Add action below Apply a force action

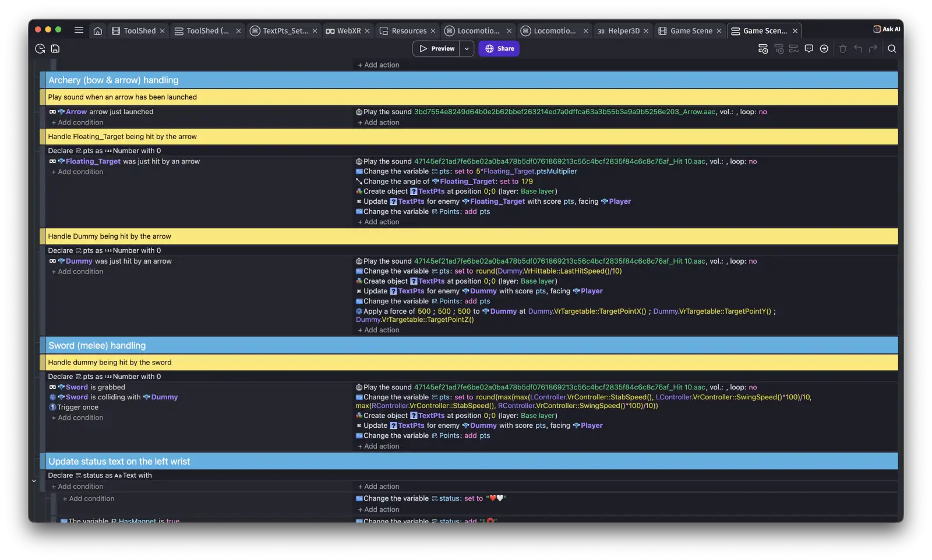coord(379,330)
